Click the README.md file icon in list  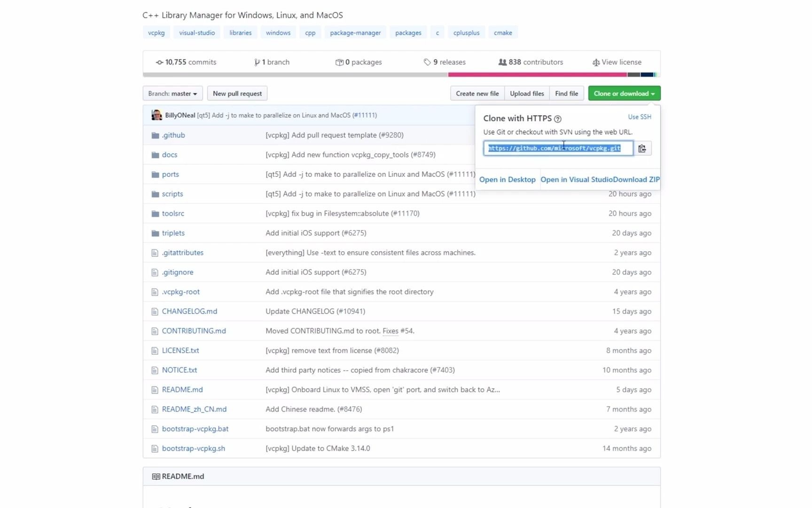point(155,390)
